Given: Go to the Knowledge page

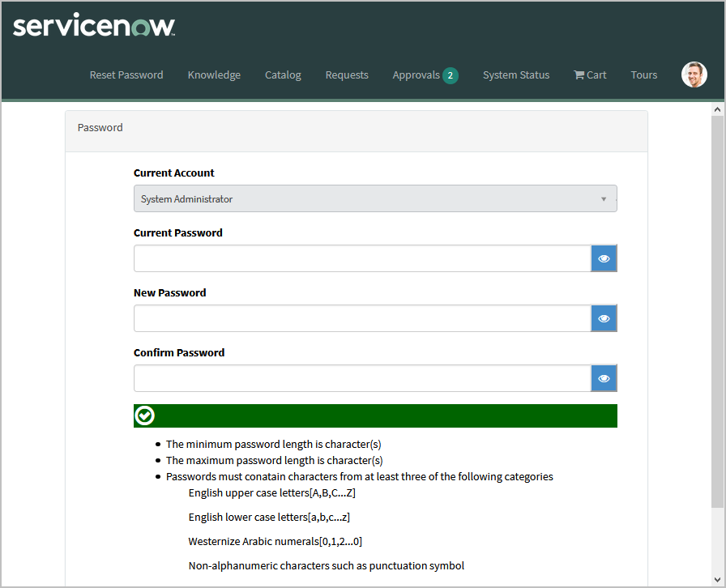Looking at the screenshot, I should (214, 75).
